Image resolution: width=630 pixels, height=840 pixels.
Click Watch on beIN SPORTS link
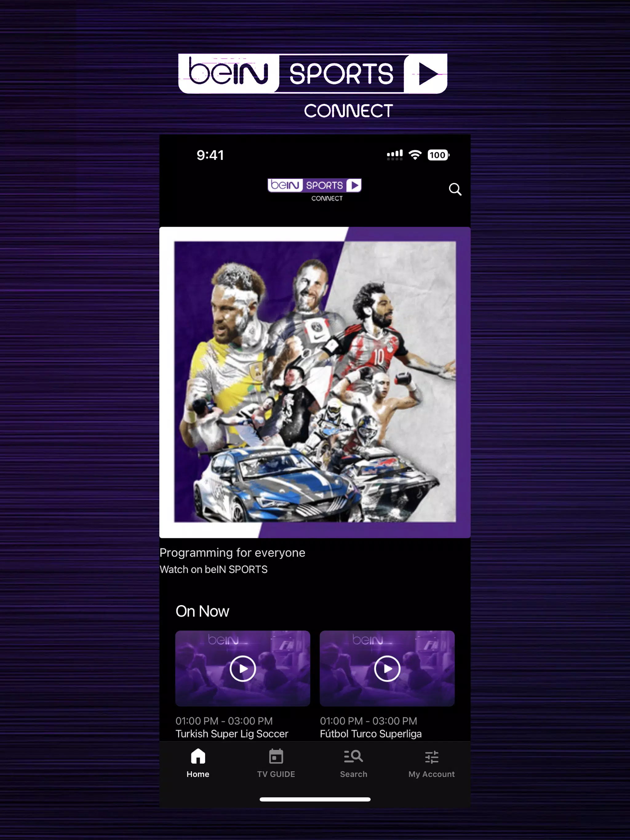point(213,569)
